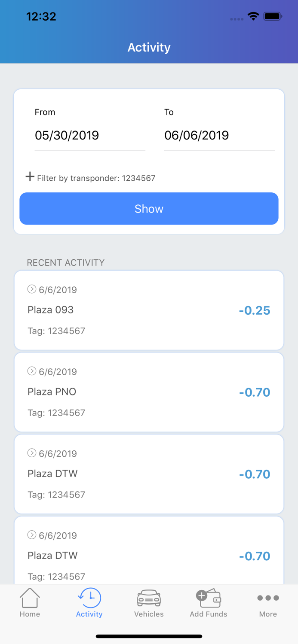Tap chevron icon on Plaza PNO entry
Image resolution: width=298 pixels, height=644 pixels.
pyautogui.click(x=31, y=371)
